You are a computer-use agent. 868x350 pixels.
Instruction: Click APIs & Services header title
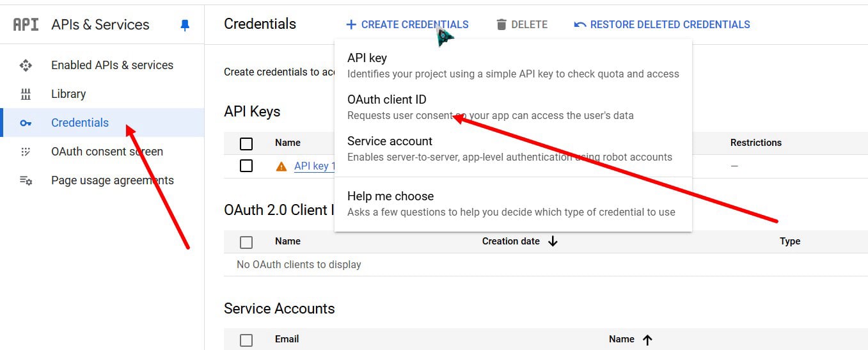click(100, 25)
